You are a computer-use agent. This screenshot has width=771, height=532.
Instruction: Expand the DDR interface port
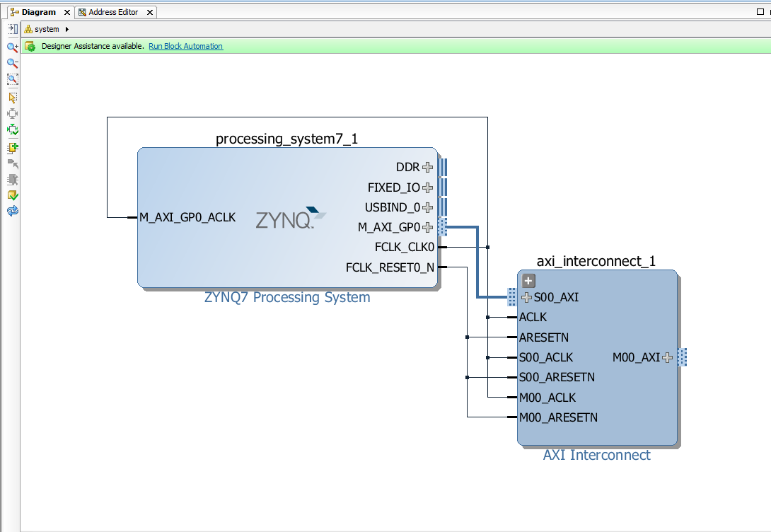tap(427, 168)
